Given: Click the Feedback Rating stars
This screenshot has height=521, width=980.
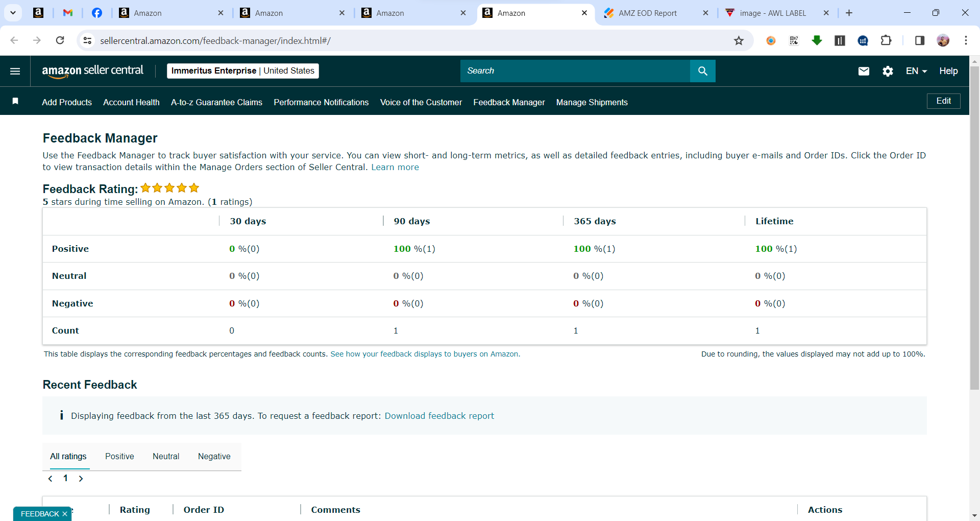Looking at the screenshot, I should (x=170, y=188).
